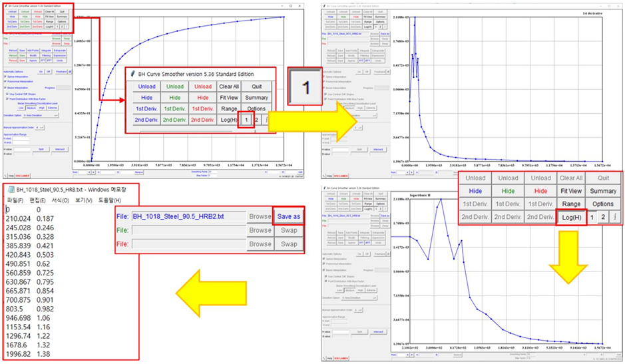Image resolution: width=625 pixels, height=364 pixels.
Task: Toggle Polynomial Interpolation in the logarithmic H window
Action: (323, 264)
